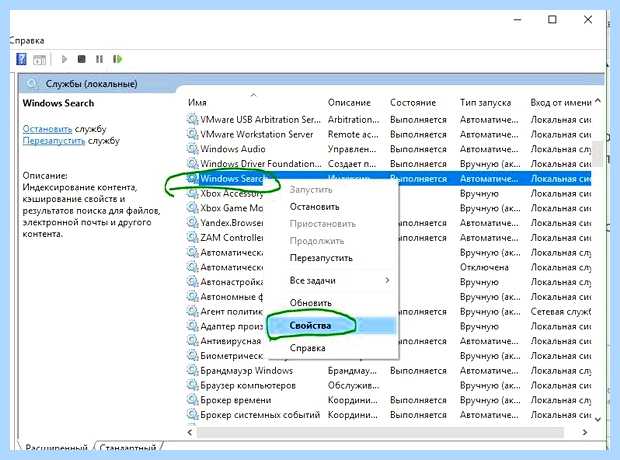620x460 pixels.
Task: Click gear icon beside Биометрическ service
Action: (x=192, y=356)
